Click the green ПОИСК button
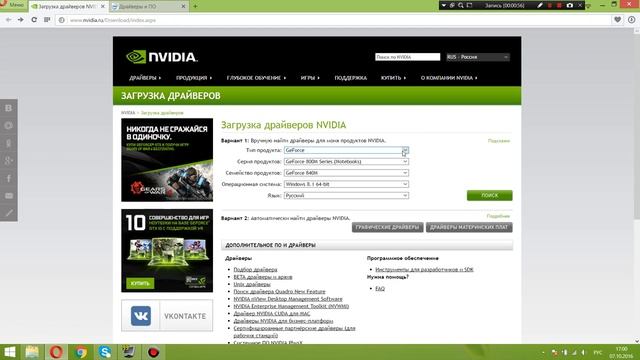 pyautogui.click(x=489, y=196)
